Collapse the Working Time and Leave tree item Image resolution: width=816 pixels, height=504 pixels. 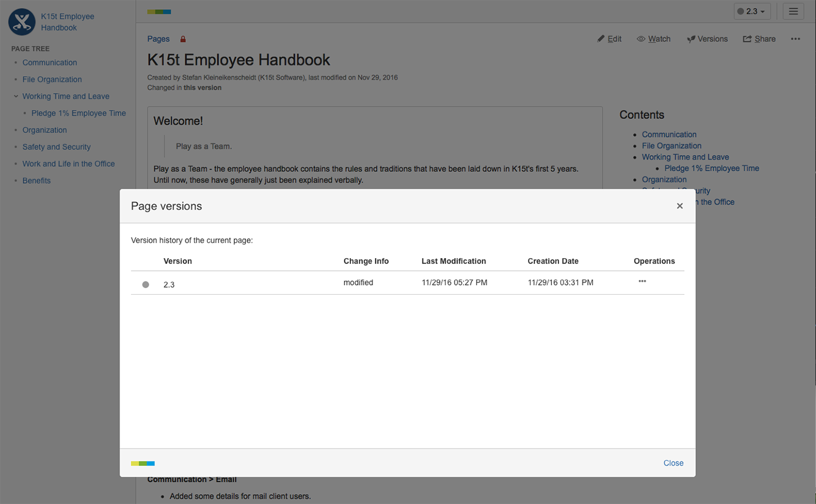coord(16,96)
